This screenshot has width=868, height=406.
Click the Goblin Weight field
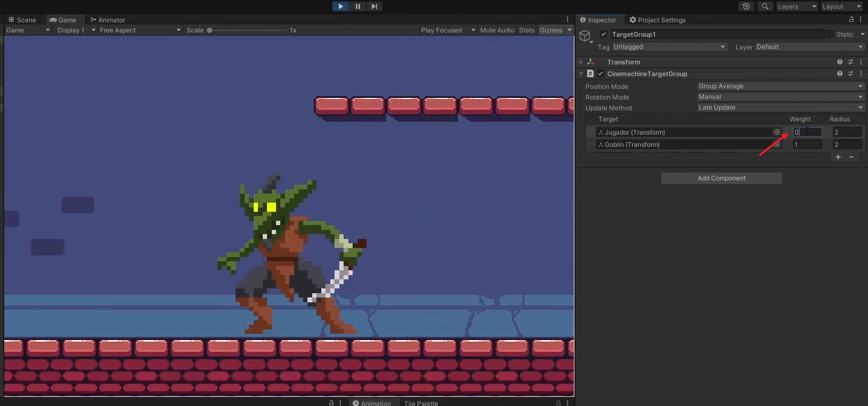point(807,144)
